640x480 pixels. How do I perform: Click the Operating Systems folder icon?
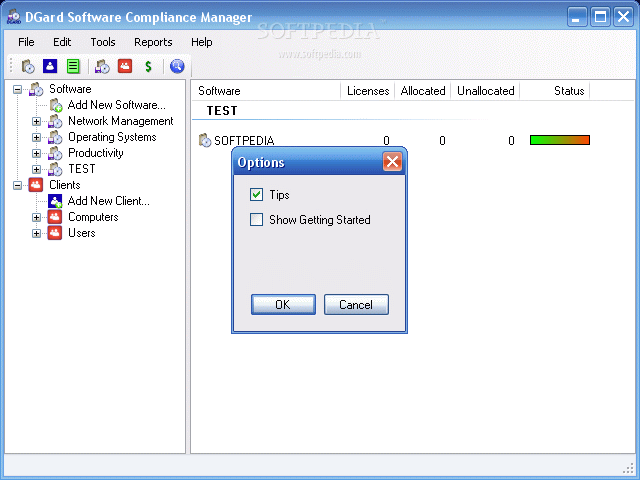point(55,137)
